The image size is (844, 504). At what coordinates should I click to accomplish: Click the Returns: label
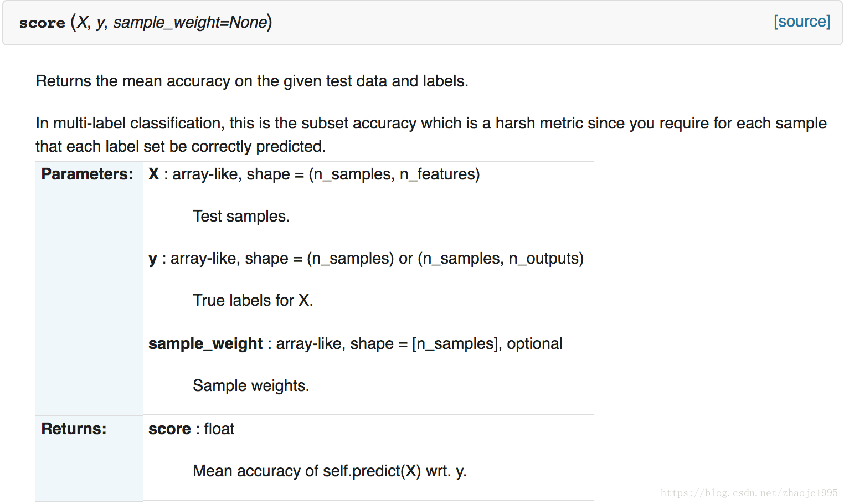(74, 429)
